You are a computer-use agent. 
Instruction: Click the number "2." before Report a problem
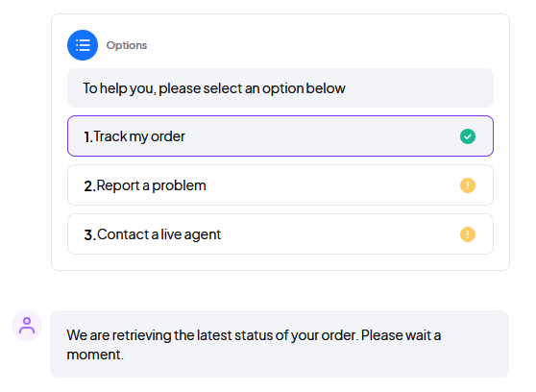click(x=89, y=185)
